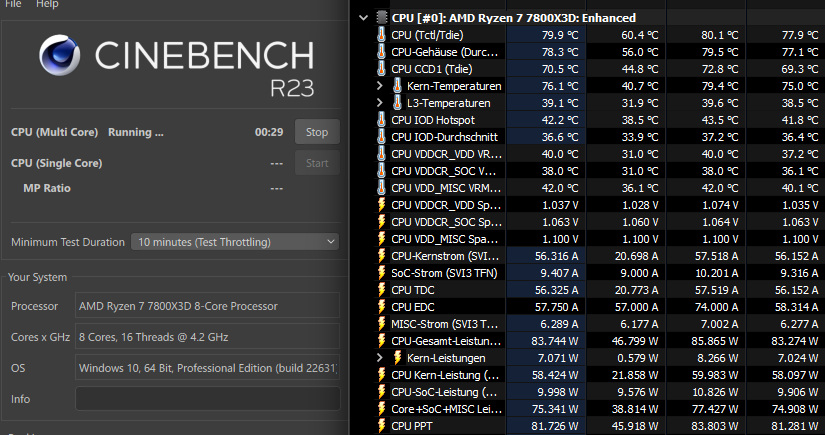Click thermometer icon beside CPU (Tctl/Tdie)
The image size is (825, 435).
(381, 35)
